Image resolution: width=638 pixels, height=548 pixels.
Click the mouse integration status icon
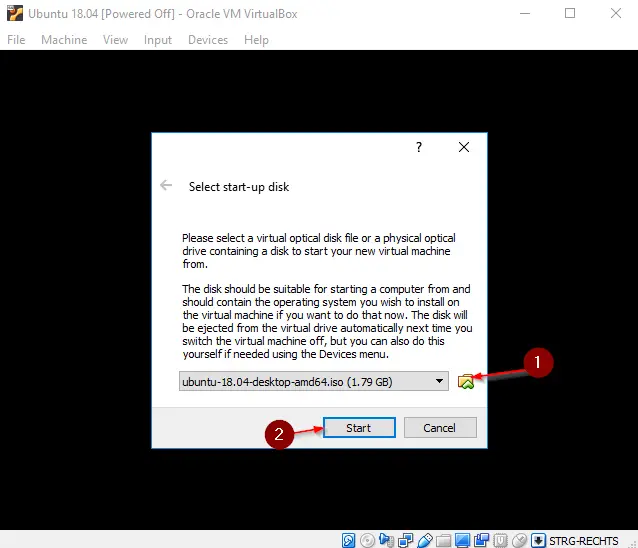pyautogui.click(x=520, y=540)
